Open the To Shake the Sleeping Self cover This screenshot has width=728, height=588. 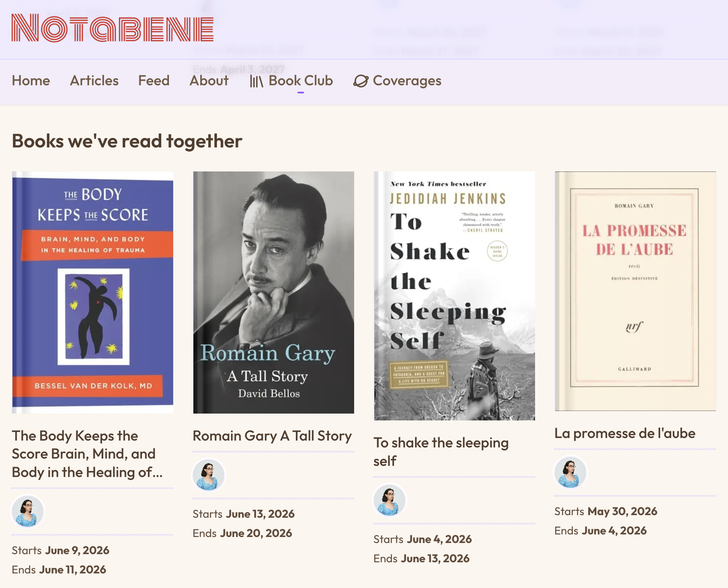(454, 296)
